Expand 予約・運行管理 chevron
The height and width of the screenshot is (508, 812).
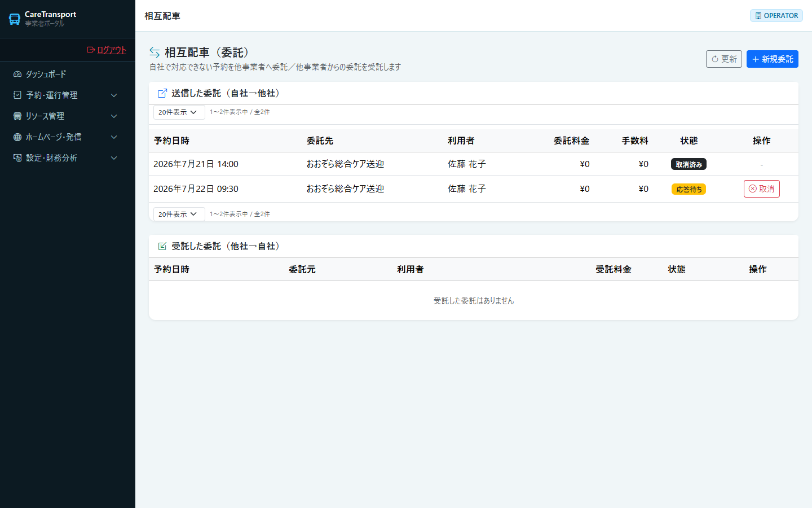coord(114,95)
